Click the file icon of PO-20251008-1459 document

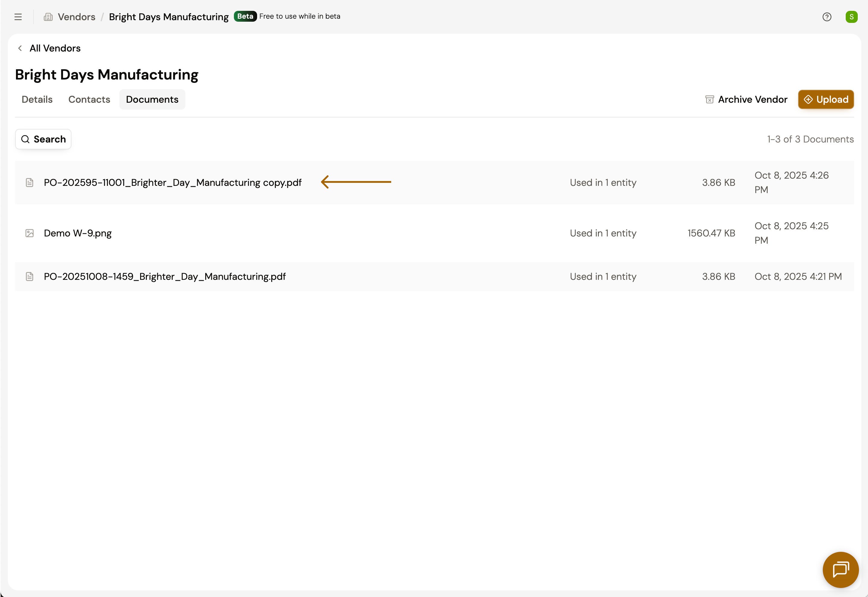pyautogui.click(x=30, y=277)
